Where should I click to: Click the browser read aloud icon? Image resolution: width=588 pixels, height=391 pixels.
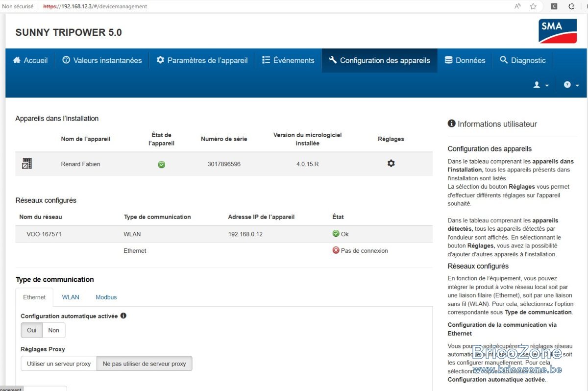[x=517, y=6]
